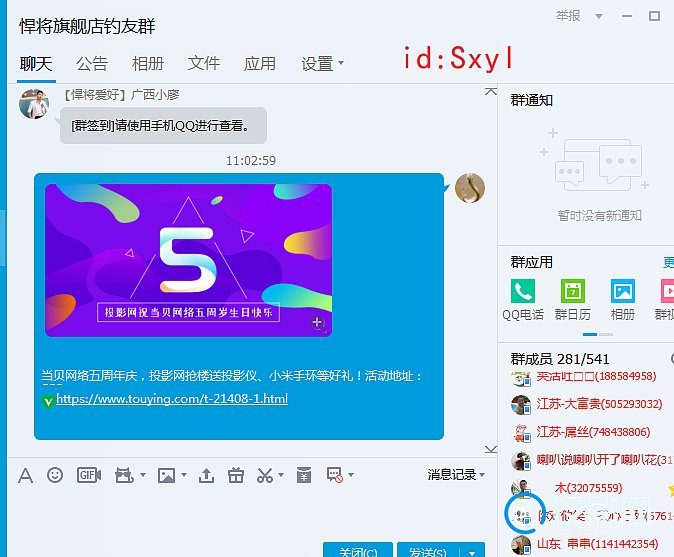Open the emoji picker smiley icon
The height and width of the screenshot is (557, 674).
click(x=55, y=475)
